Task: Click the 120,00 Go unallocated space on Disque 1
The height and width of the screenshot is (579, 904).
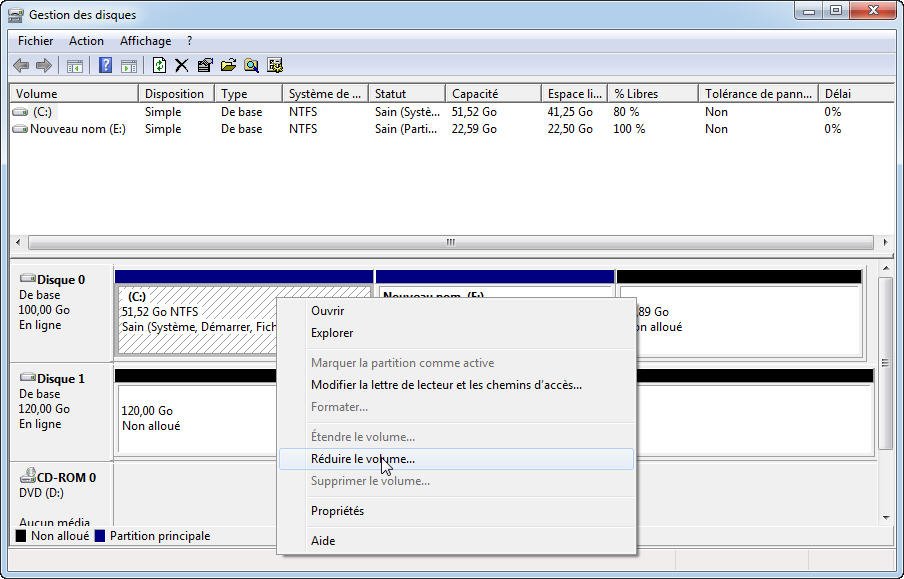Action: pyautogui.click(x=190, y=420)
